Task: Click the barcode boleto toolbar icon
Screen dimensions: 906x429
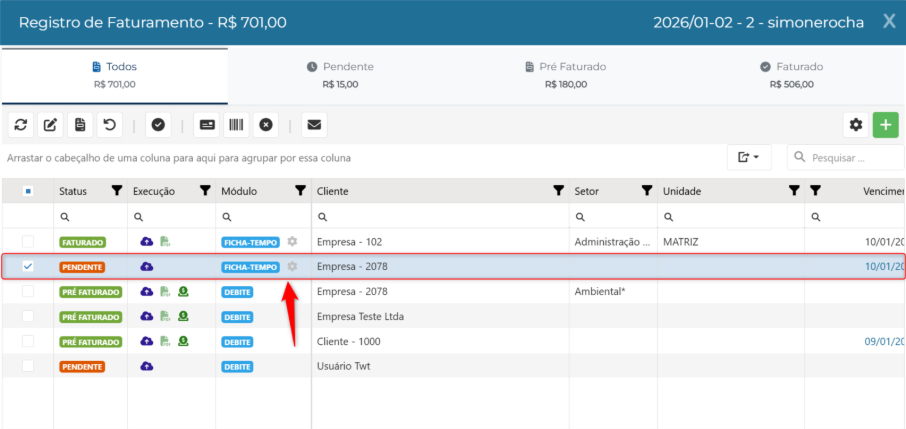Action: pyautogui.click(x=236, y=125)
